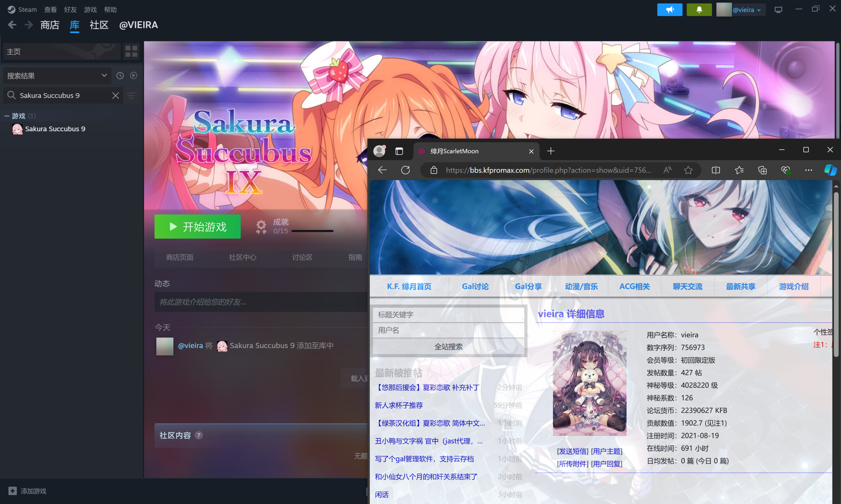Open the 新人求杯子推荐 thread link
Screen dimensions: 841x504
point(399,405)
